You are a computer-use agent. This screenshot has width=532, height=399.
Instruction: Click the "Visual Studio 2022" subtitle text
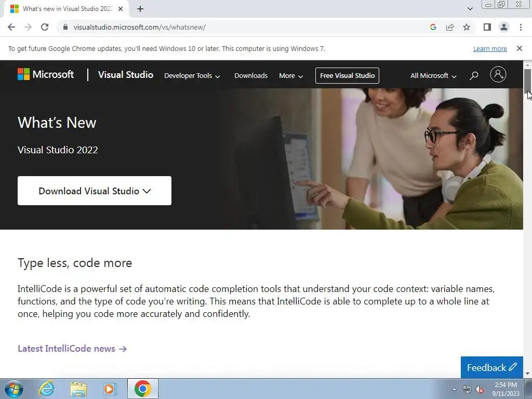[58, 150]
